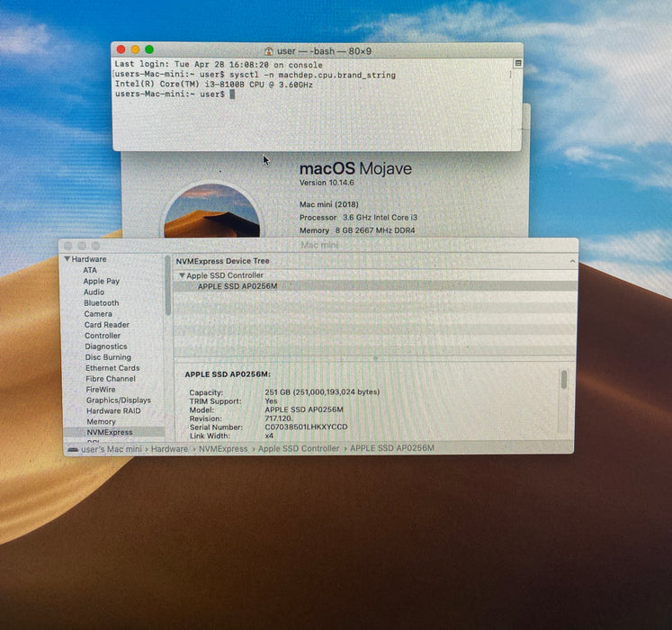Image resolution: width=672 pixels, height=630 pixels.
Task: Select Bluetooth in the sidebar
Action: pos(101,302)
